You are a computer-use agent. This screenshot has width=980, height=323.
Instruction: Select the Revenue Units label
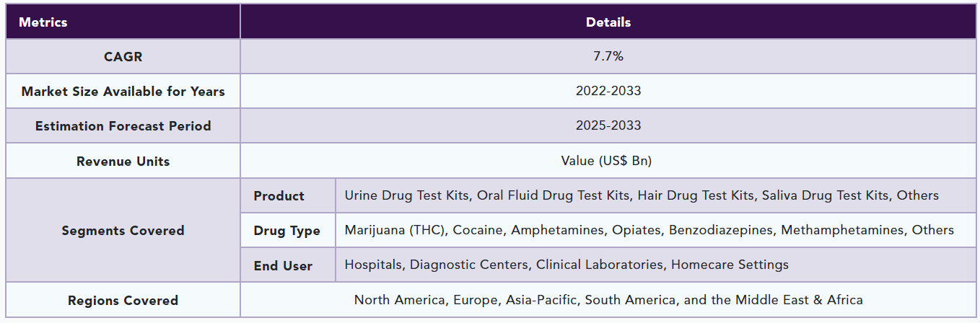(x=123, y=161)
